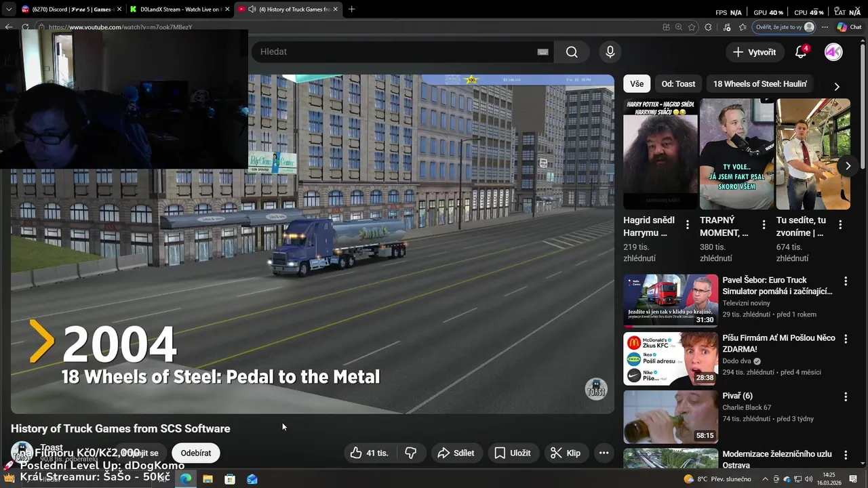Open YouTube notifications bell
The height and width of the screenshot is (488, 868).
[x=801, y=52]
